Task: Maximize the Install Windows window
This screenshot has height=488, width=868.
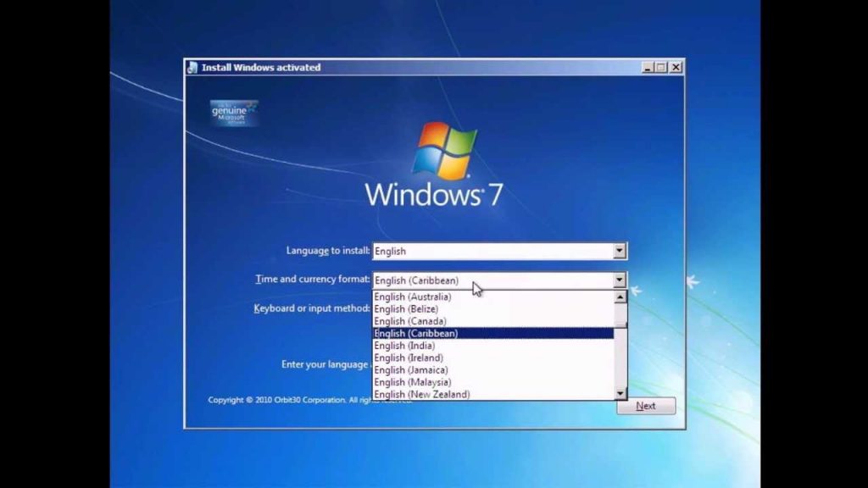Action: pos(661,68)
